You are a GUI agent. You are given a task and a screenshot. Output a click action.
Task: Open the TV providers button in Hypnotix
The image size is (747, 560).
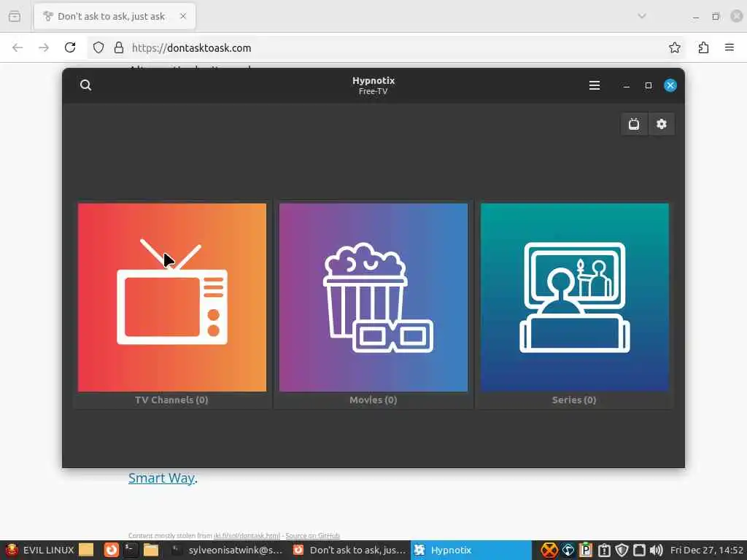[634, 124]
